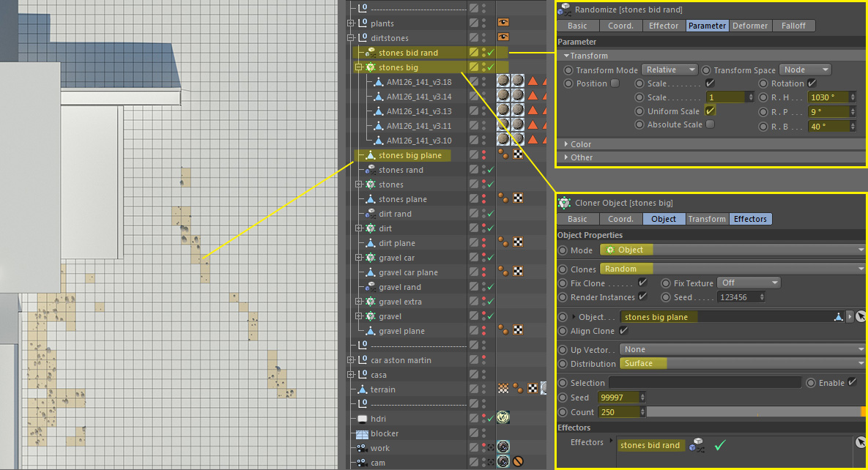This screenshot has width=868, height=470.
Task: Click the display tag eye icon on plants
Action: 503,23
